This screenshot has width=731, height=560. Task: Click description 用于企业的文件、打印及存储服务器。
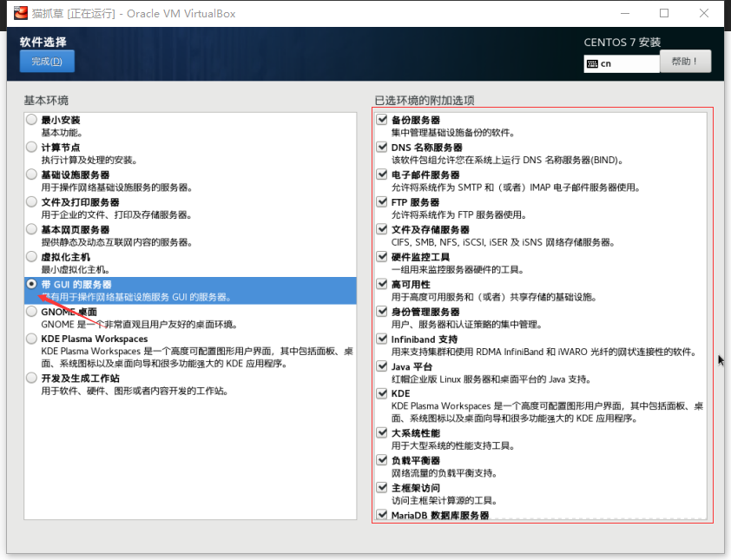116,215
